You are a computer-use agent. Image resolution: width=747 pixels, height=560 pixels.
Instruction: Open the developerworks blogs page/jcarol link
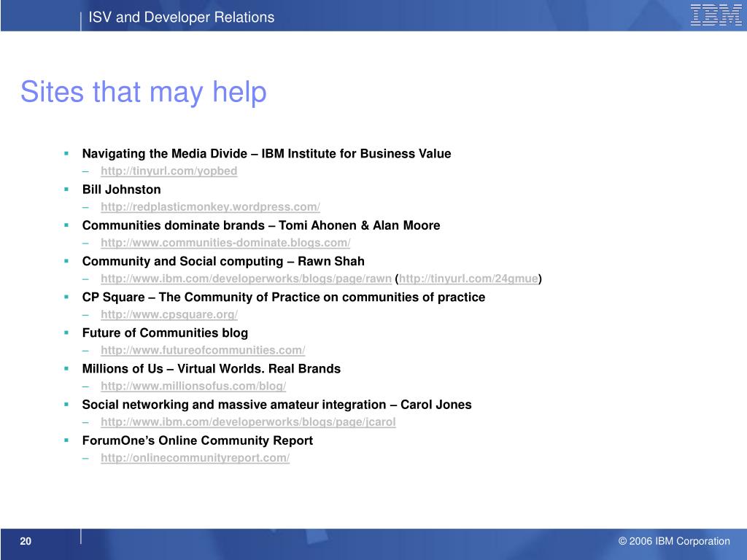[x=248, y=422]
